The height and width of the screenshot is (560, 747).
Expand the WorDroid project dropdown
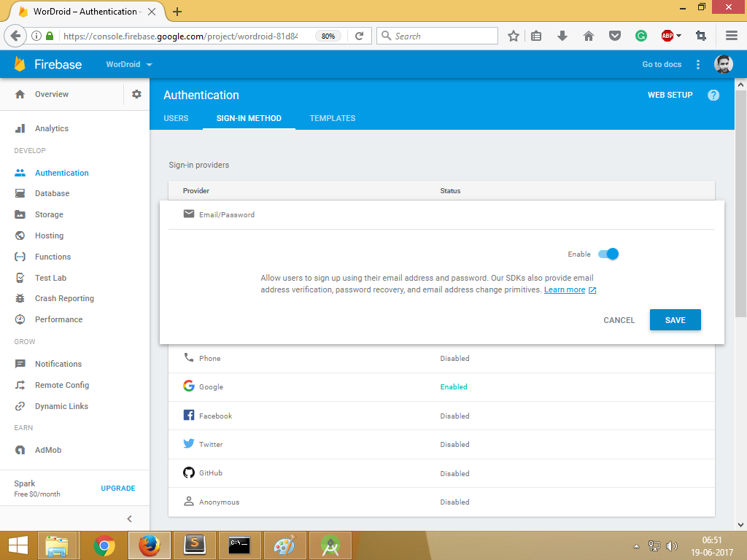[x=129, y=64]
